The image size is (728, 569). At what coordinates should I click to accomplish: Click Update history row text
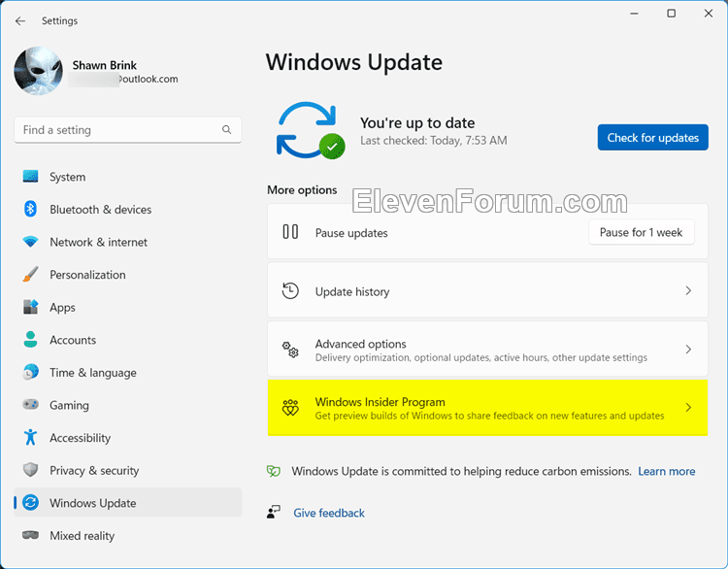click(352, 291)
